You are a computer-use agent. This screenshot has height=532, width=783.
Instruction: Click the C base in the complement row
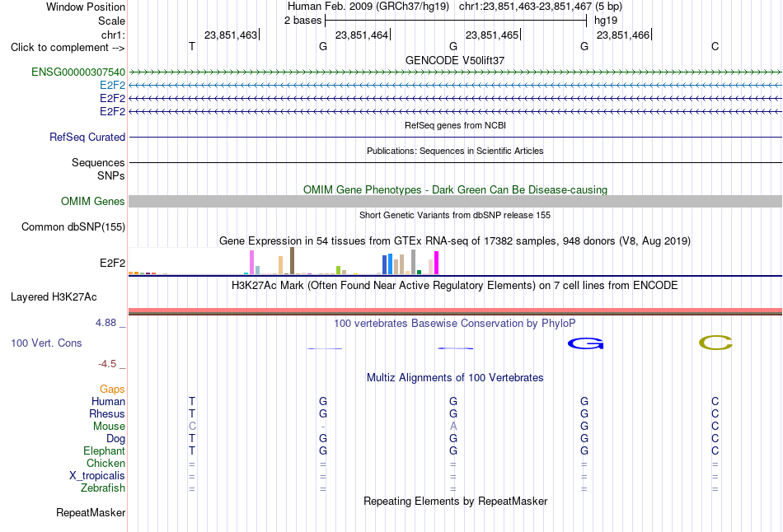[x=715, y=46]
